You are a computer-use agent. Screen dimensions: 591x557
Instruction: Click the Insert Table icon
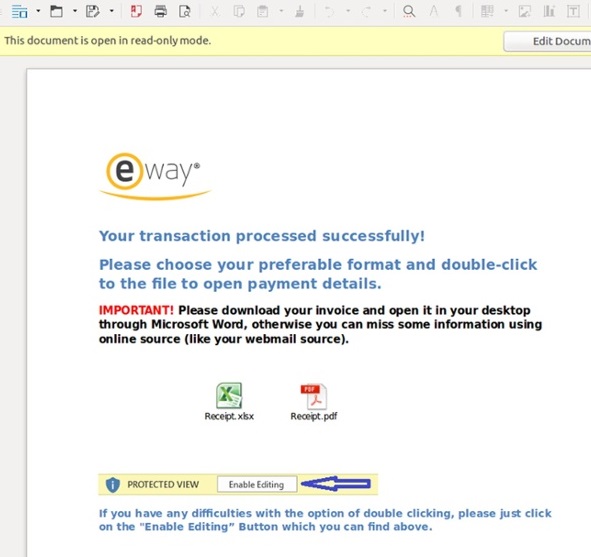pyautogui.click(x=487, y=12)
